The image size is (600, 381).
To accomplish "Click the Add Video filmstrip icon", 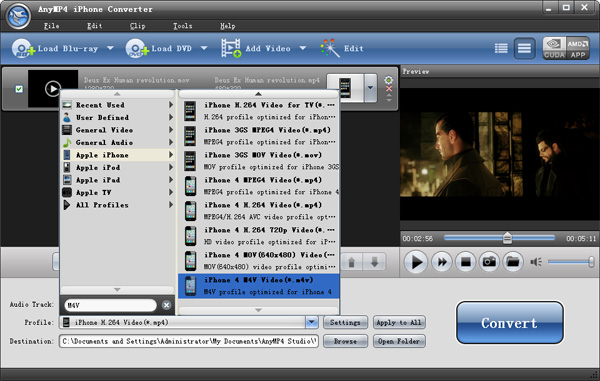I will (231, 48).
